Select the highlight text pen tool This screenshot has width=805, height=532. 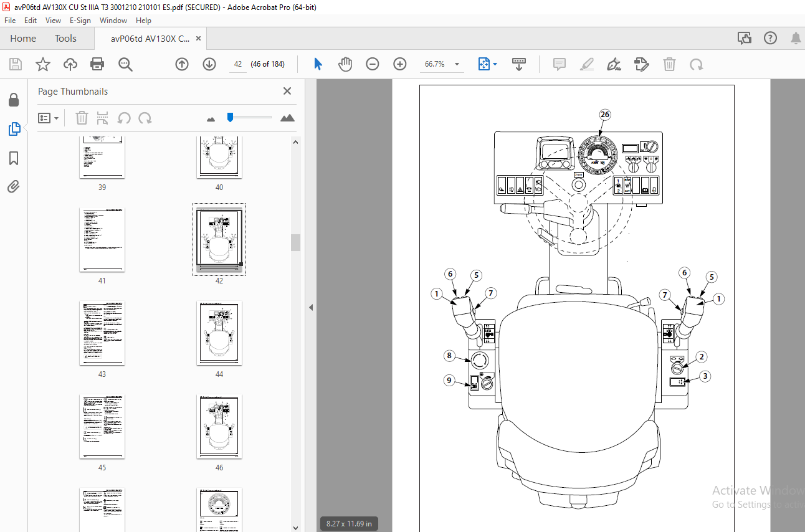(586, 64)
